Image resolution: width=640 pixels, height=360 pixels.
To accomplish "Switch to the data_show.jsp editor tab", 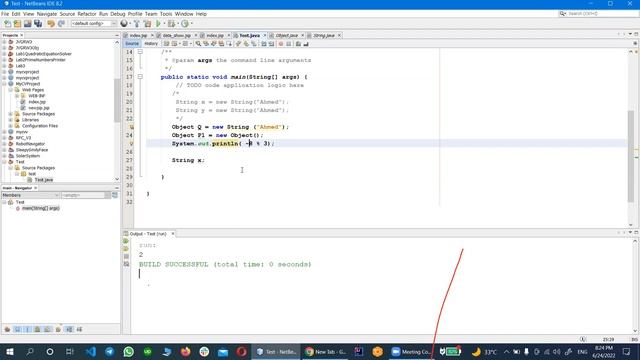I will pos(177,36).
